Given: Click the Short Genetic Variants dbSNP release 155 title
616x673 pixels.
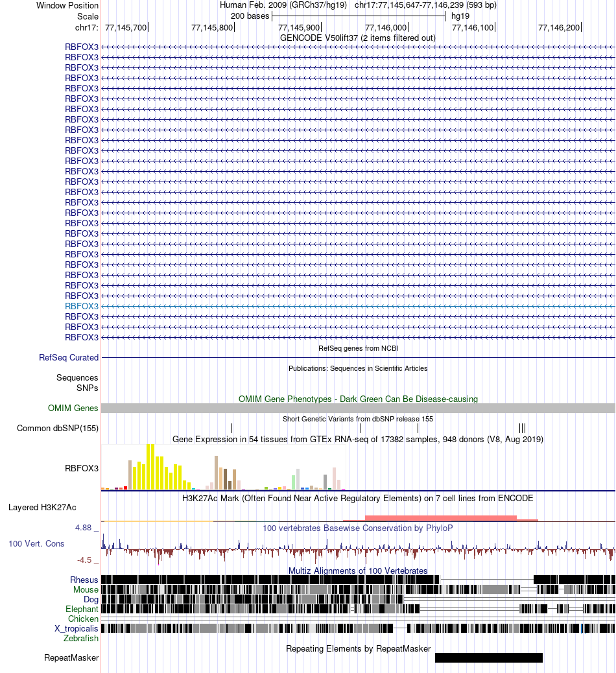Looking at the screenshot, I should [358, 419].
